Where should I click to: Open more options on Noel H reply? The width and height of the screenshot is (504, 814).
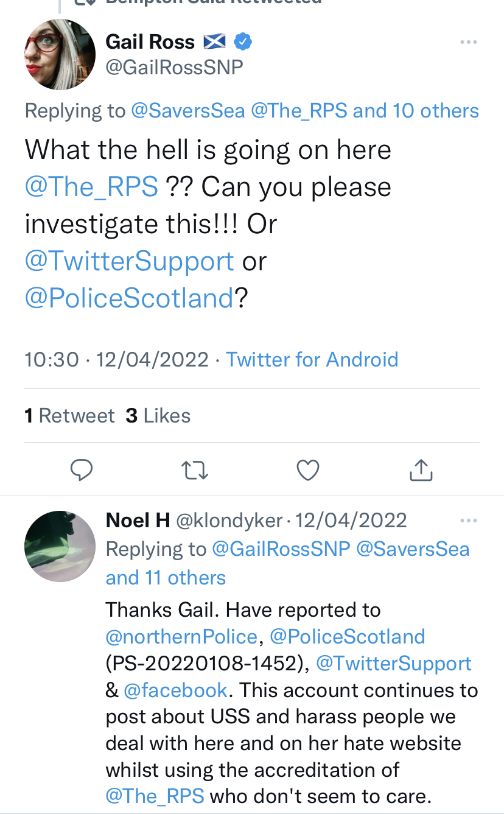[468, 521]
